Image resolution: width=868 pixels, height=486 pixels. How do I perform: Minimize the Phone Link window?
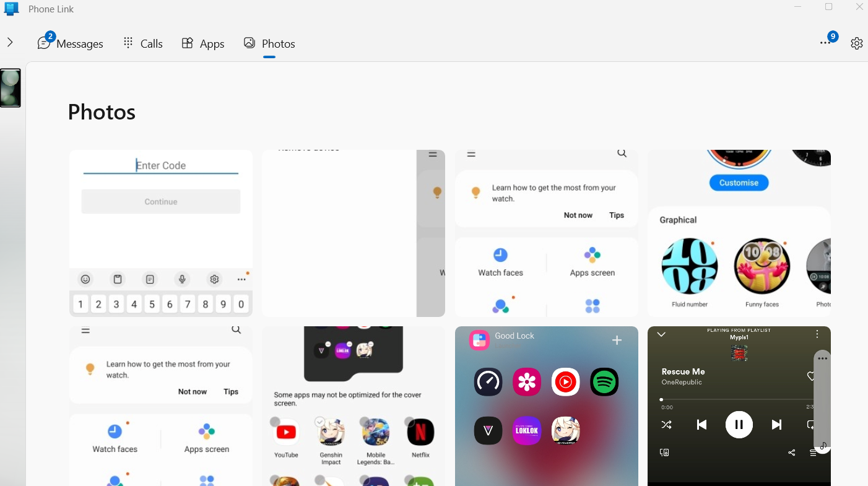click(x=799, y=7)
